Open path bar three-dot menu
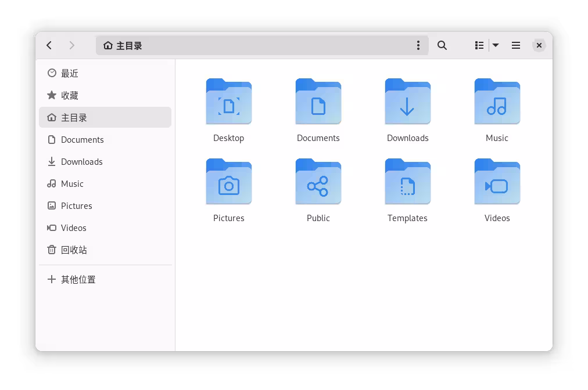588x390 pixels. [x=418, y=45]
